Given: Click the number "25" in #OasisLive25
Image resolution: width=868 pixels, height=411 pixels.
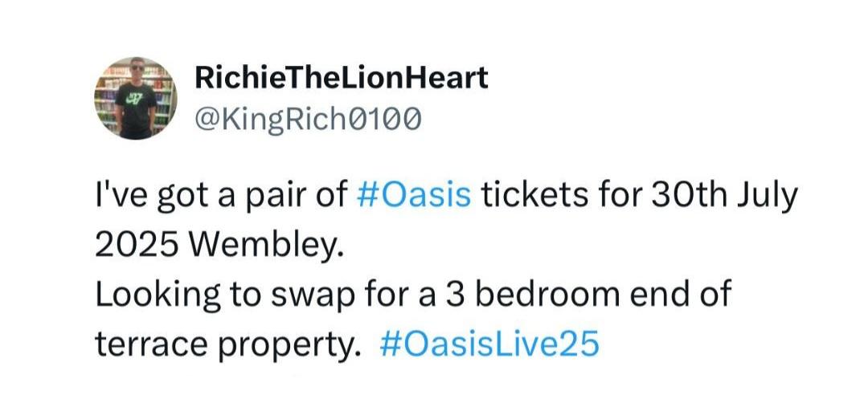Looking at the screenshot, I should (583, 344).
